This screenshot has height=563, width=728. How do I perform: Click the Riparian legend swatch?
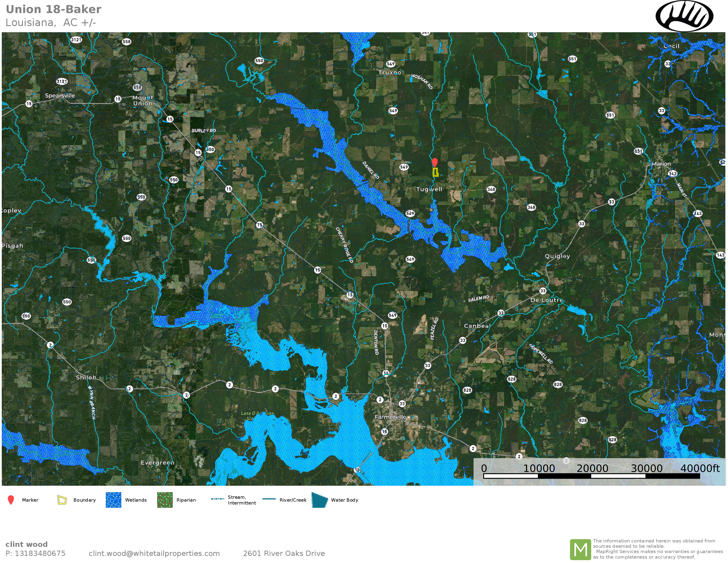[x=165, y=500]
